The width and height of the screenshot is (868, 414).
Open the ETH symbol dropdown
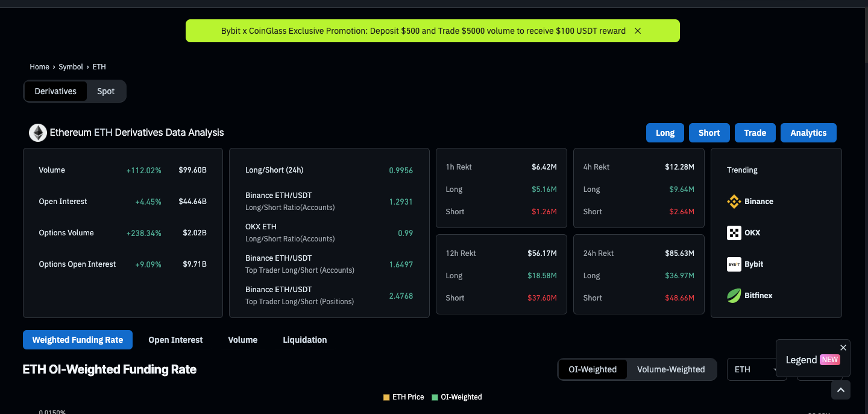point(756,369)
